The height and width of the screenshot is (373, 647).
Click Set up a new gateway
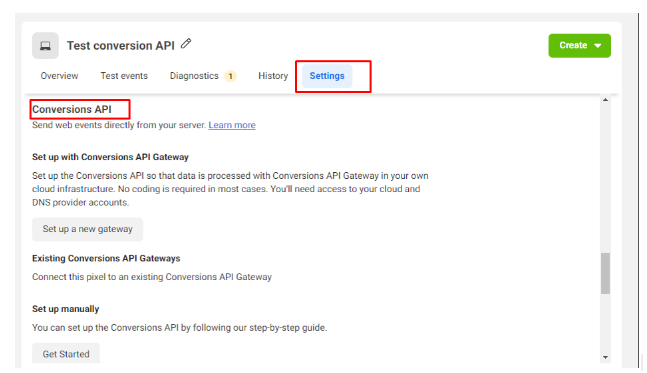[87, 229]
